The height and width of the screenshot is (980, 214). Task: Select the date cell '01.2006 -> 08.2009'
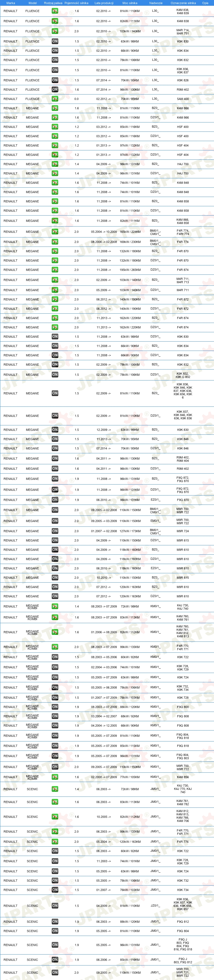click(104, 632)
